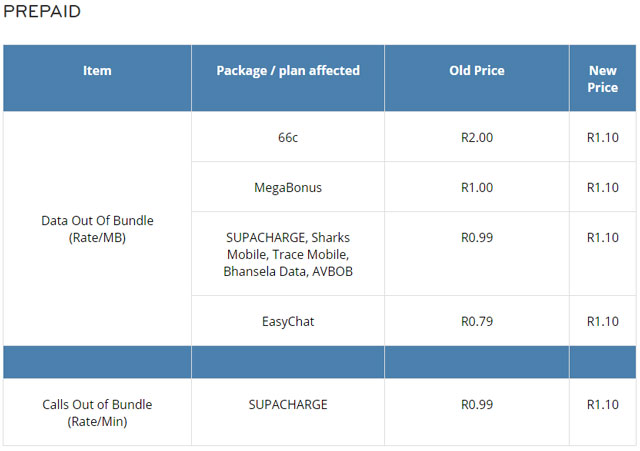Select the Data Out Of Bundle cell
Image resolution: width=640 pixels, height=451 pixels.
pos(97,229)
